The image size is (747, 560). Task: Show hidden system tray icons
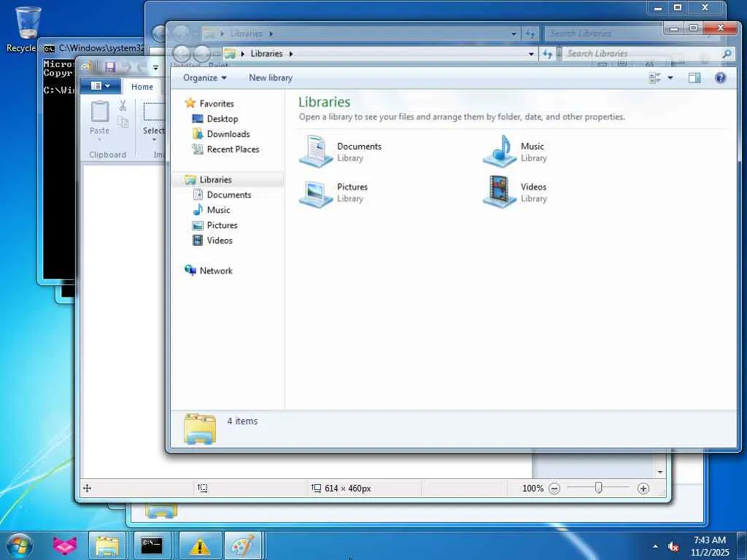pos(656,547)
